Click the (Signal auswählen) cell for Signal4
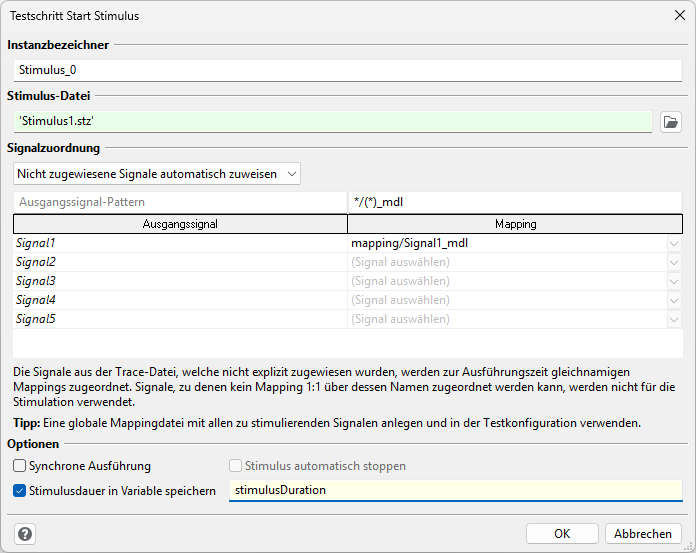 click(507, 300)
